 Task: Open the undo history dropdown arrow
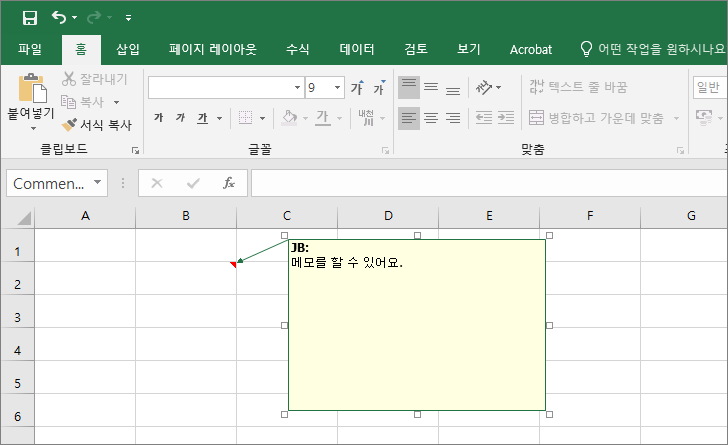tap(74, 18)
